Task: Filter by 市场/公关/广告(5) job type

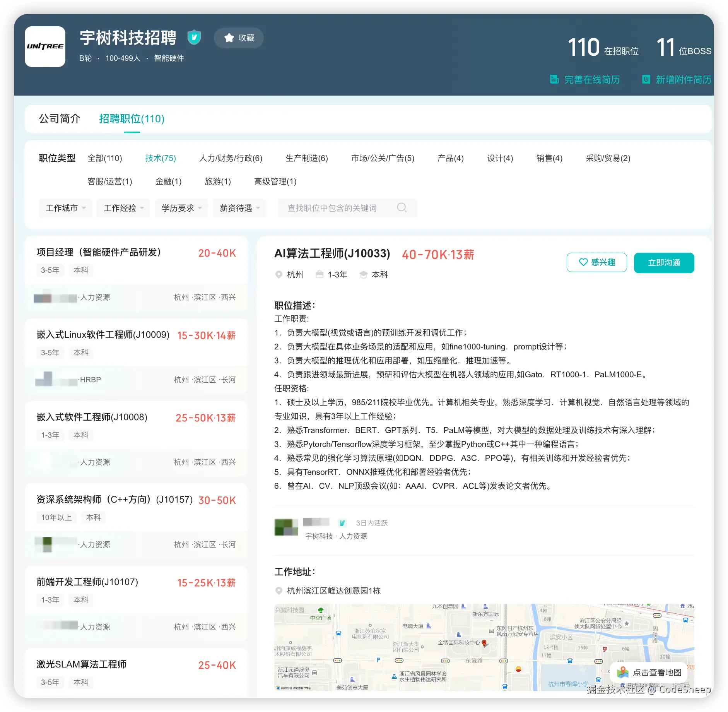Action: point(383,158)
